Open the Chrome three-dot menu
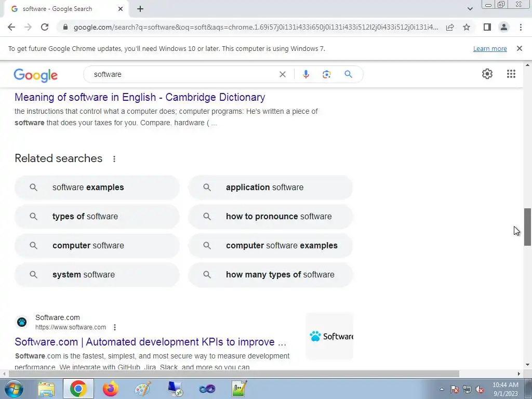Screen dimensions: 532x399 (x=521, y=27)
